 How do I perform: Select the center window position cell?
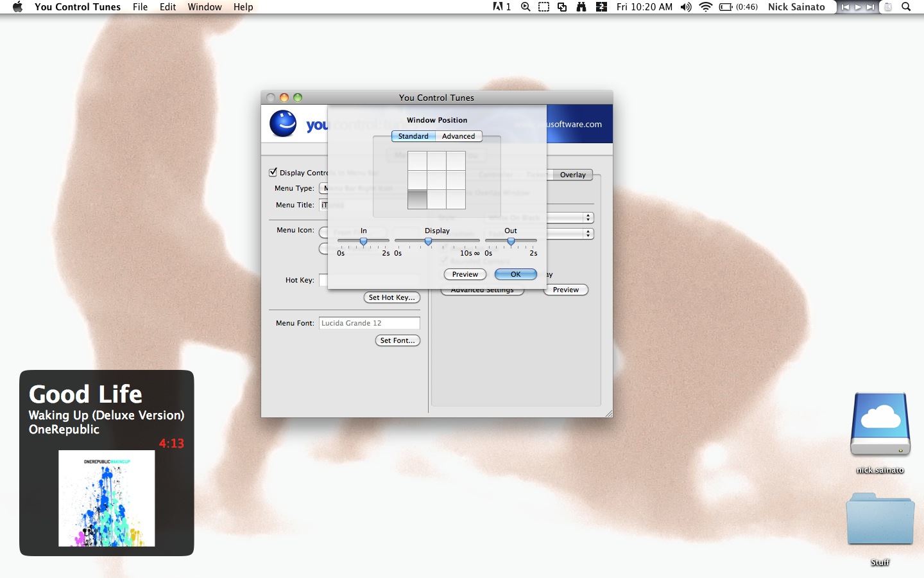436,180
